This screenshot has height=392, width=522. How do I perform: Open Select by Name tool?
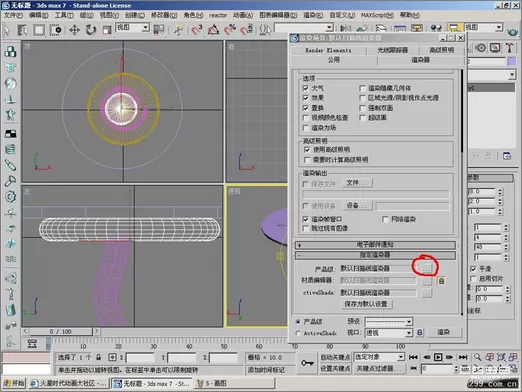coord(22,30)
